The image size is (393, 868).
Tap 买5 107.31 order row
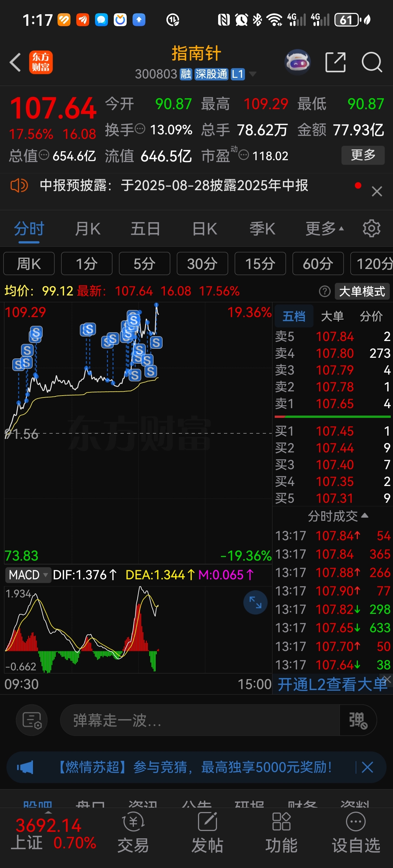(x=333, y=498)
